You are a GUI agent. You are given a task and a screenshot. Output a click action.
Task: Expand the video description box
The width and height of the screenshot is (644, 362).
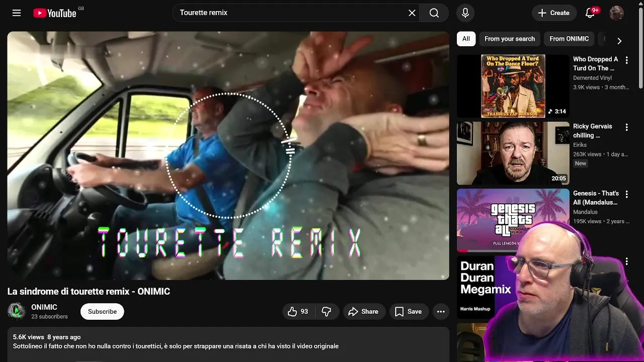point(228,344)
